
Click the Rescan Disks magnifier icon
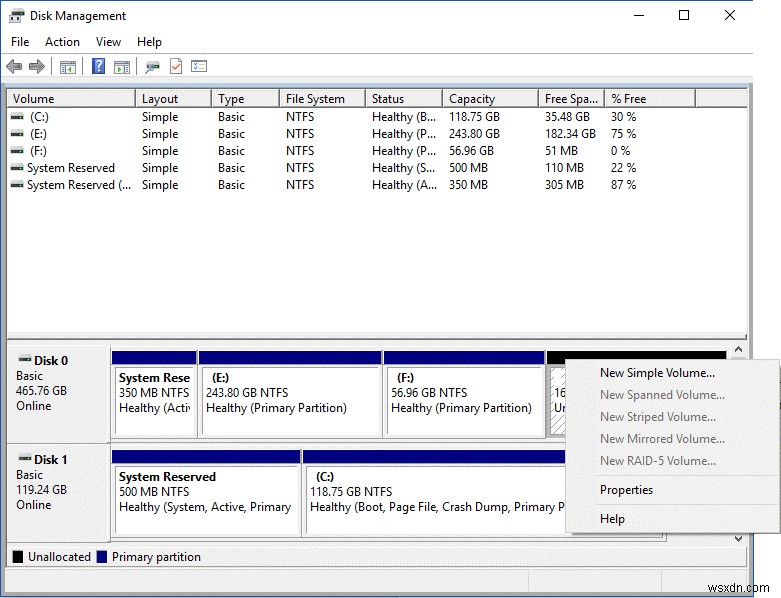(x=152, y=66)
